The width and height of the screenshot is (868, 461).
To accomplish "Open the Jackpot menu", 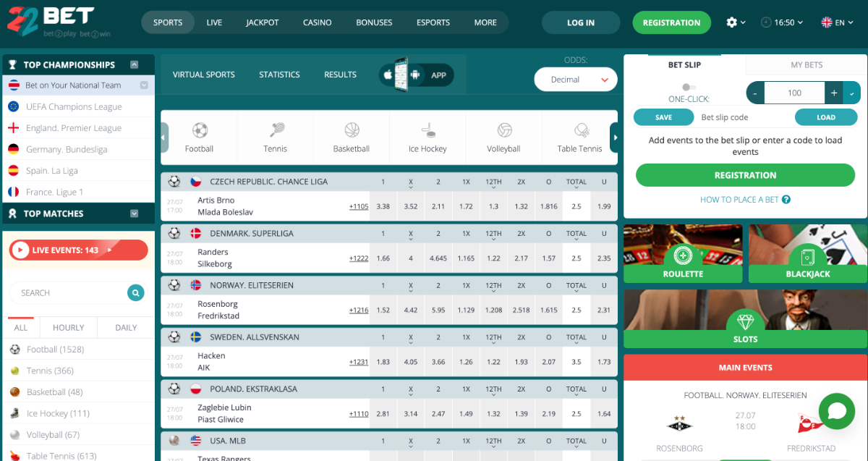I will pos(263,22).
